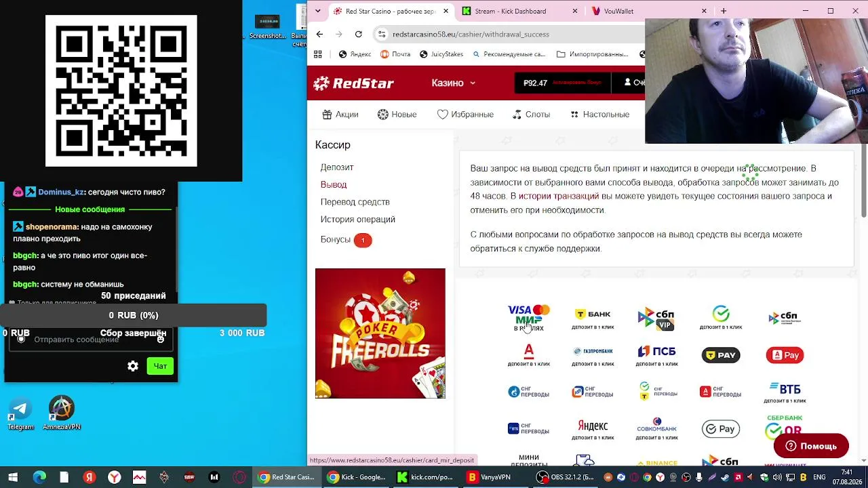Viewport: 868px width, 488px height.
Task: Pick the Sovcombank deposit option
Action: click(x=656, y=428)
